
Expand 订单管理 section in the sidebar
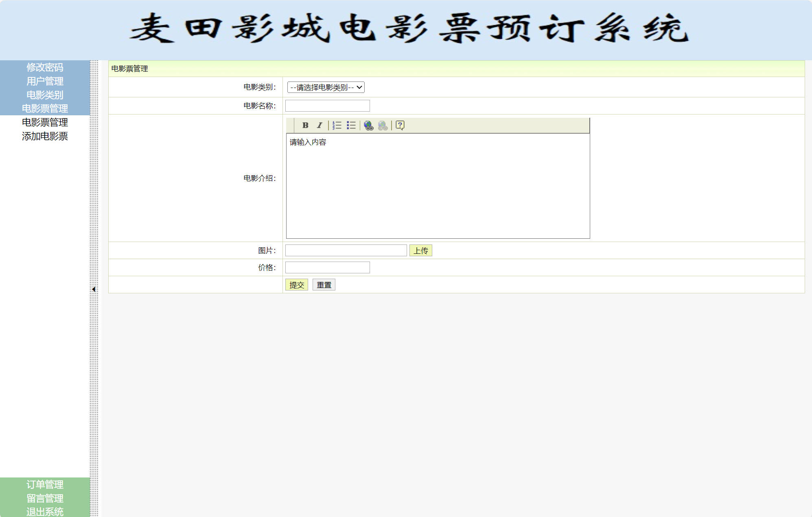[45, 484]
